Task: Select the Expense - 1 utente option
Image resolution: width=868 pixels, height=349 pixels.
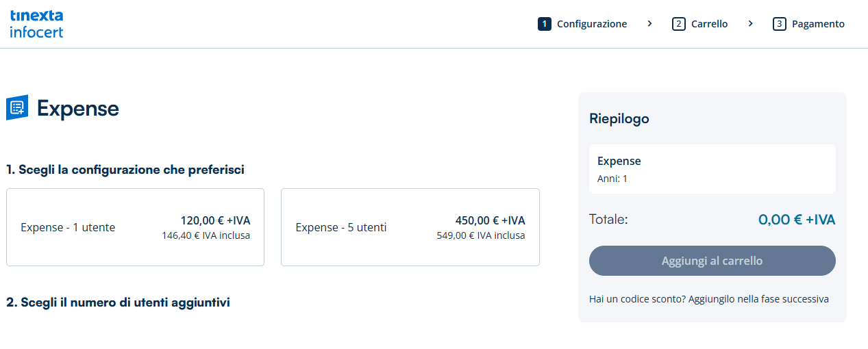Action: [135, 227]
